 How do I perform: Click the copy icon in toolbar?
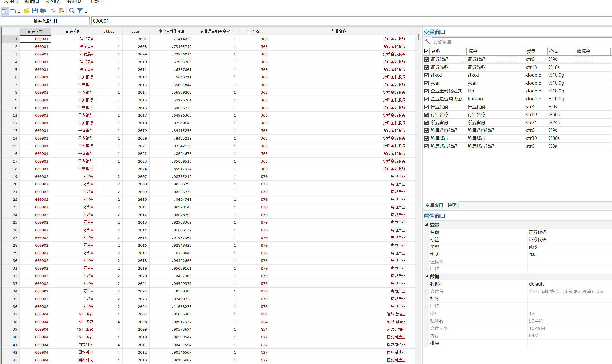(x=53, y=11)
